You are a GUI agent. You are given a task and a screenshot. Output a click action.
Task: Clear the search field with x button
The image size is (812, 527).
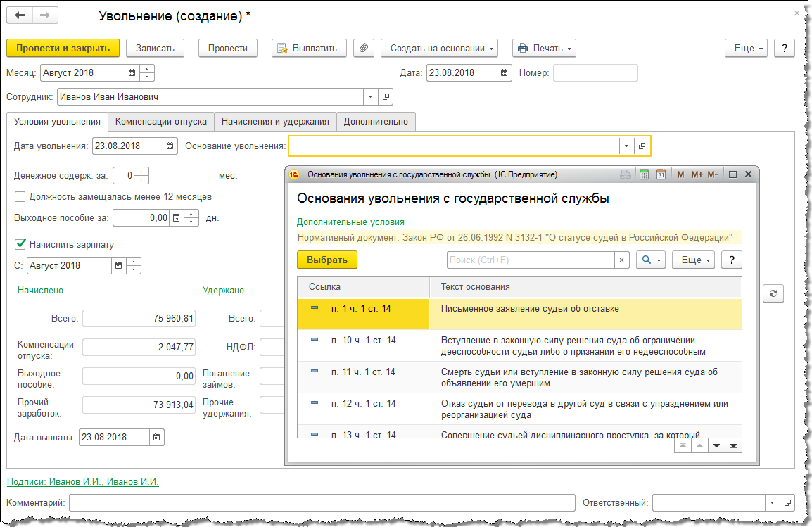coord(621,260)
